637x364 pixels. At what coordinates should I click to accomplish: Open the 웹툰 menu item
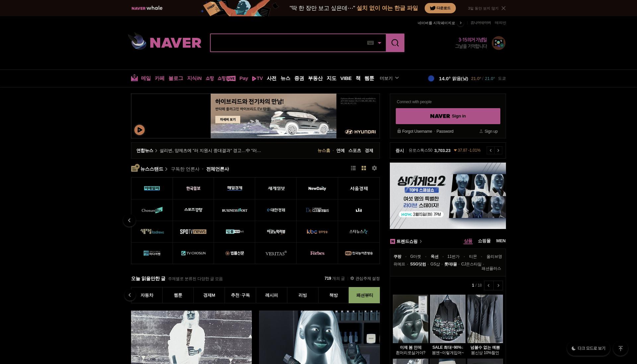pyautogui.click(x=369, y=78)
